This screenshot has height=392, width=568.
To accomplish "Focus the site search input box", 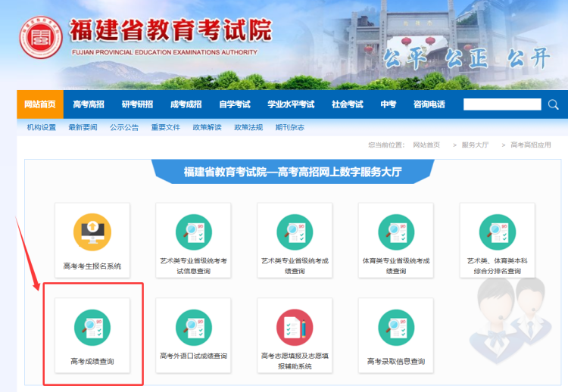I will (502, 104).
